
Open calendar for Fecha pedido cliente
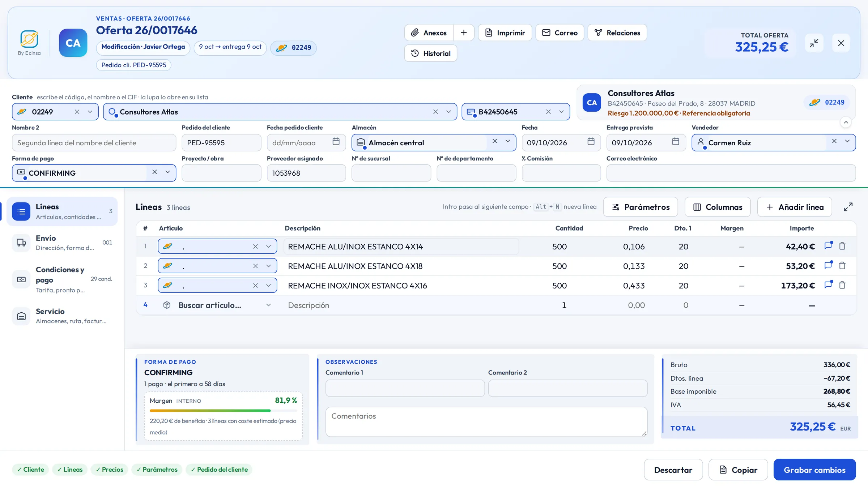point(336,141)
